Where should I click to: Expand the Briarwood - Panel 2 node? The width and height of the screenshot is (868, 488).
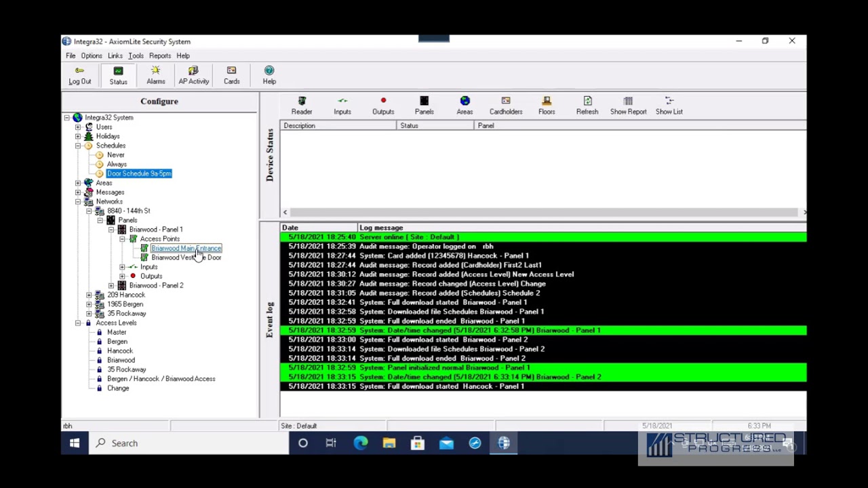point(111,286)
